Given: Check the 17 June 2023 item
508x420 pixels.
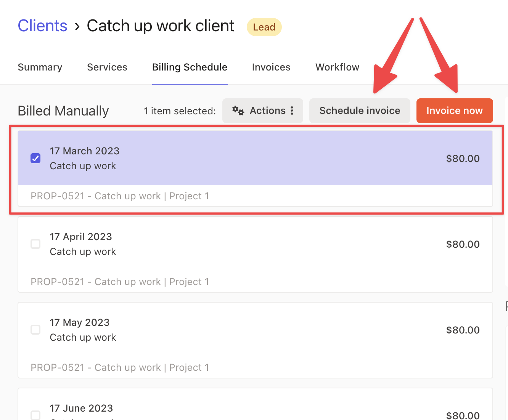Looking at the screenshot, I should 35,415.
